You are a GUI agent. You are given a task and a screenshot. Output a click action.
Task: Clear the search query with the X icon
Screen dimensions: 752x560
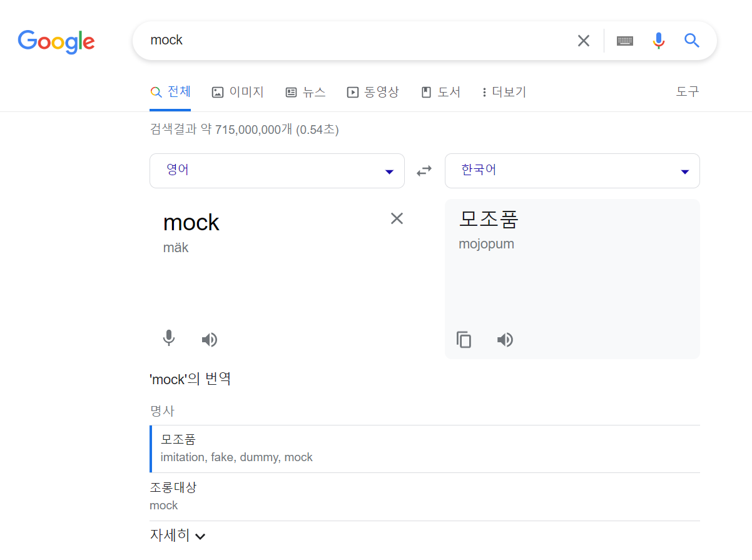[583, 40]
